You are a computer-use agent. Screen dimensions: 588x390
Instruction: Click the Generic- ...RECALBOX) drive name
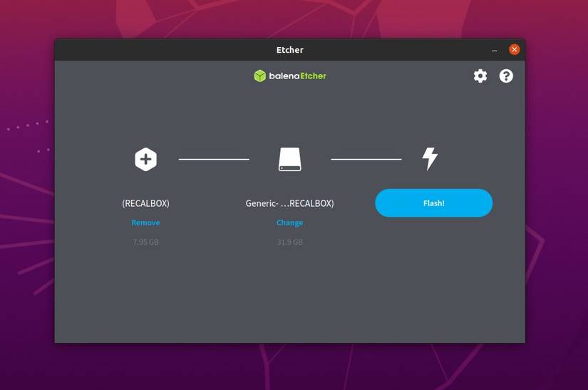[x=289, y=203]
